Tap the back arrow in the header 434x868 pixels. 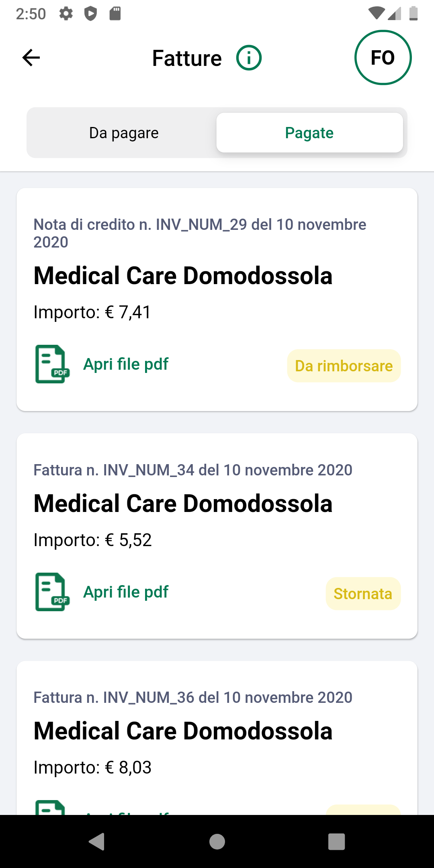(x=31, y=58)
